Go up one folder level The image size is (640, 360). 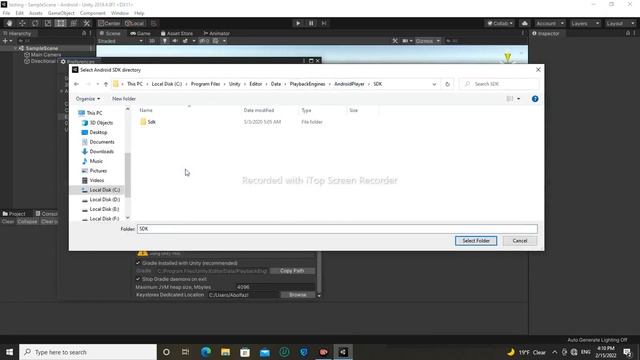coord(106,84)
